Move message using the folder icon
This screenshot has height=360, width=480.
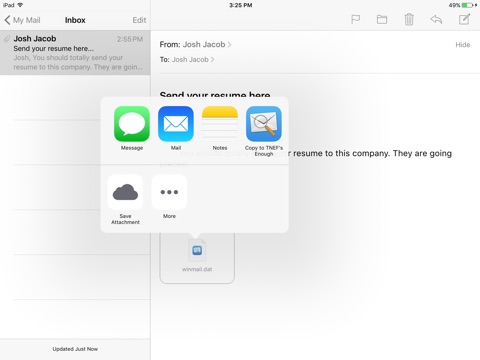tap(382, 19)
